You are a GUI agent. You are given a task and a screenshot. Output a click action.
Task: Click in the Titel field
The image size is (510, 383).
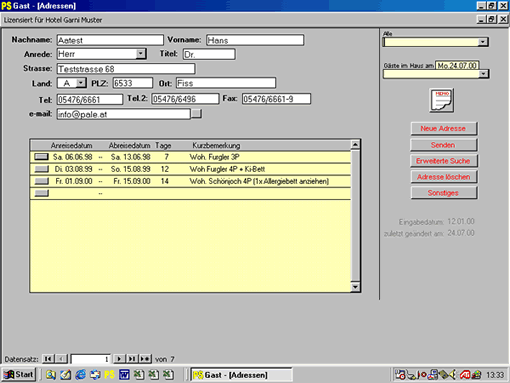pos(209,54)
